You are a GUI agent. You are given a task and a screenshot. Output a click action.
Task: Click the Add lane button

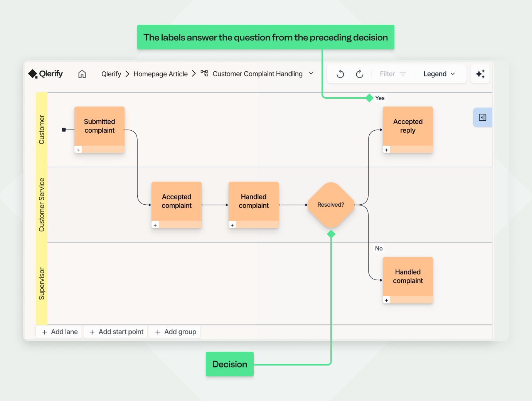(x=59, y=332)
